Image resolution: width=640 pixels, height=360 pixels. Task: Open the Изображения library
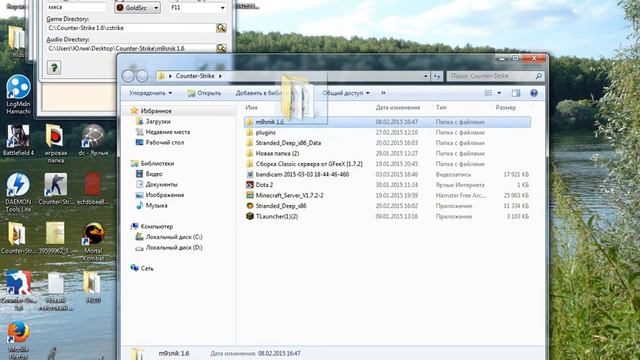(x=160, y=195)
